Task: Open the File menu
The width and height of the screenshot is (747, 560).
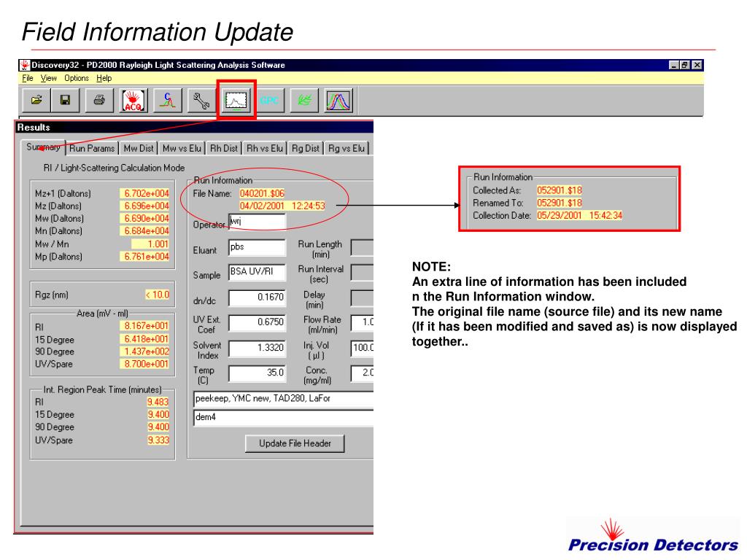Action: pyautogui.click(x=28, y=78)
